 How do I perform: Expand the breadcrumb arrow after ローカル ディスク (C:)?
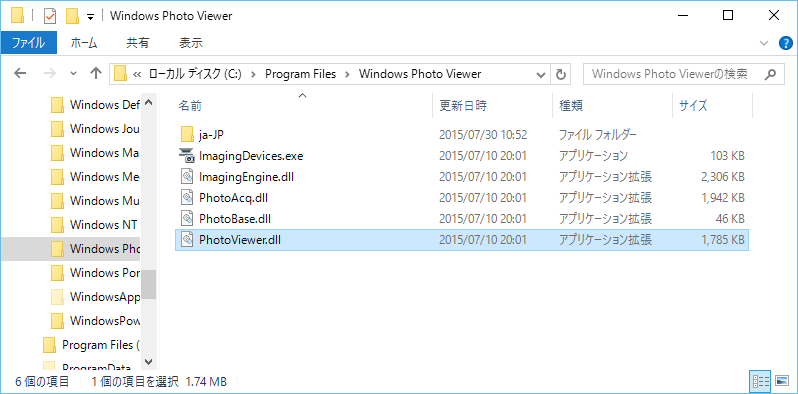coord(252,74)
